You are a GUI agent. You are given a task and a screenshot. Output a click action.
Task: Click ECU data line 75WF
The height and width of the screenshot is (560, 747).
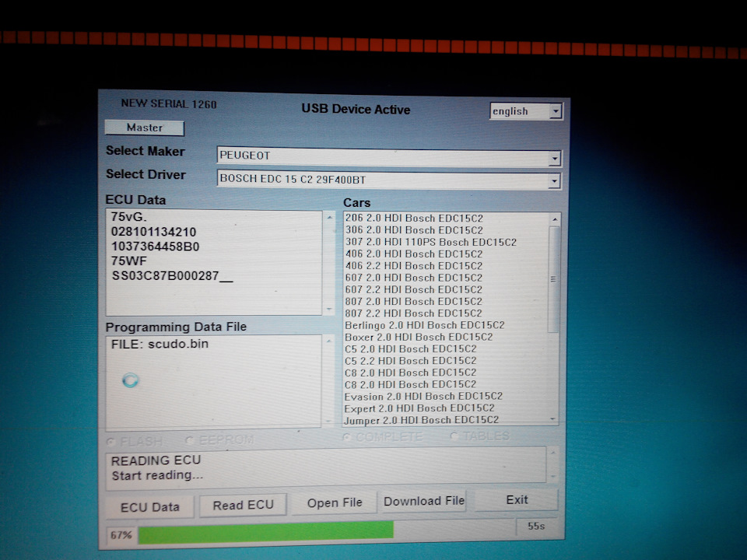128,261
